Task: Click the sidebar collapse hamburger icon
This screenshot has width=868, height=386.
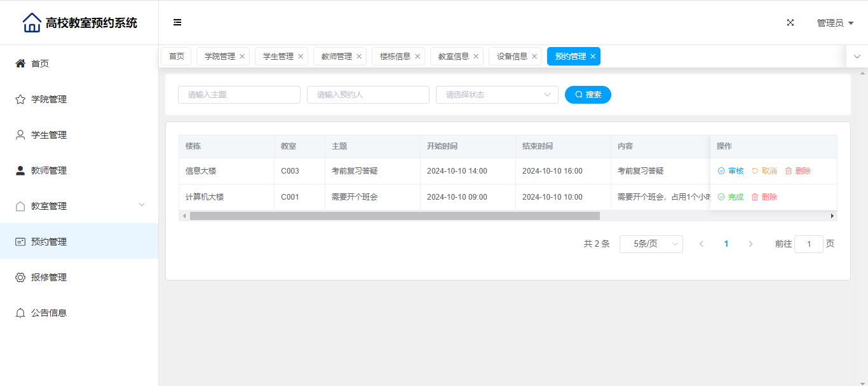Action: tap(177, 22)
